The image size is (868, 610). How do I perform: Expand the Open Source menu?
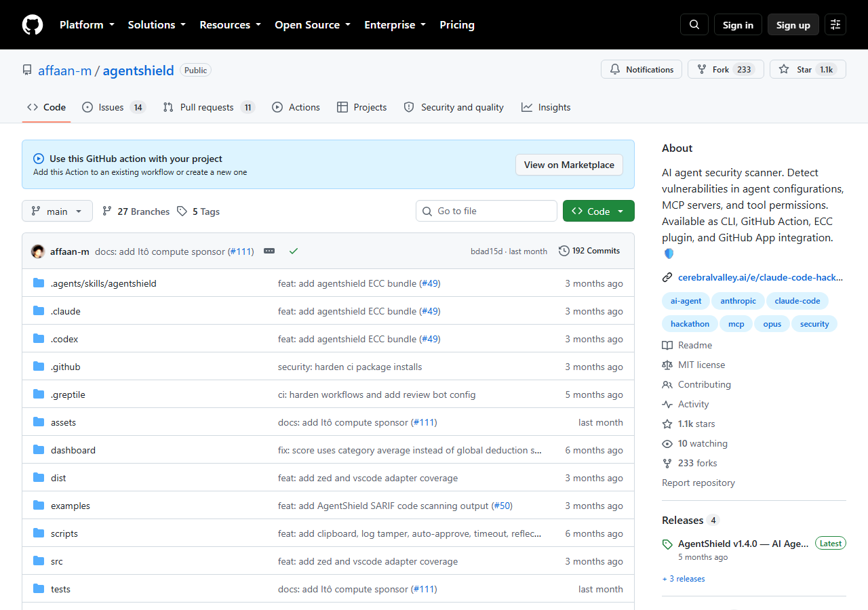(x=313, y=25)
